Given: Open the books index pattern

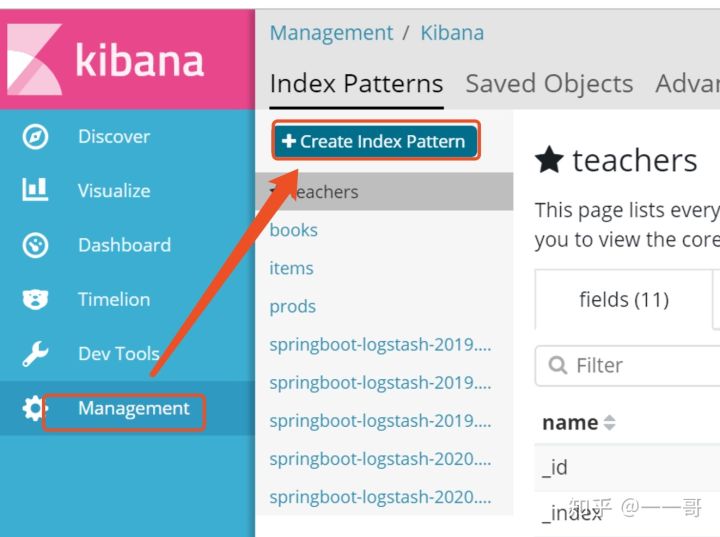Looking at the screenshot, I should pyautogui.click(x=294, y=230).
